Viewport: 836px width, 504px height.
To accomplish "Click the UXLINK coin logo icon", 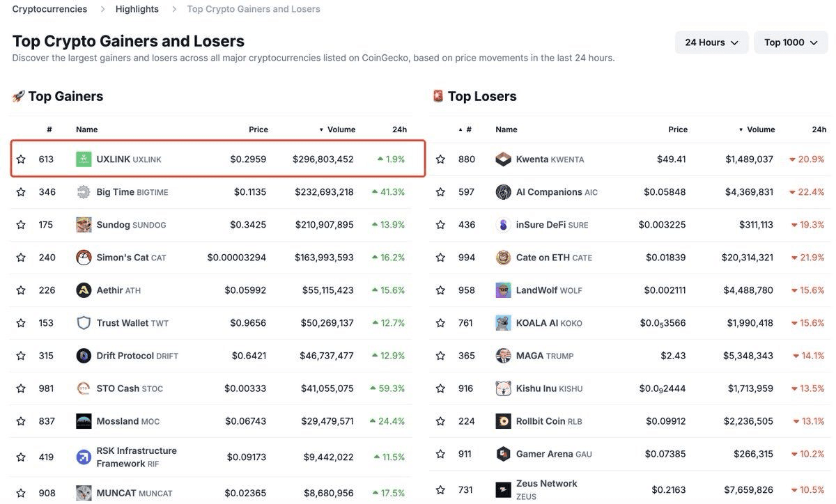I will pos(84,159).
